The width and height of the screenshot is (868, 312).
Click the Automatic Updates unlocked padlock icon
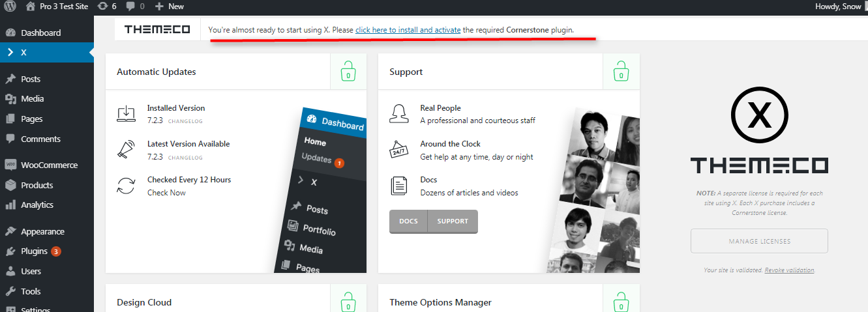348,72
